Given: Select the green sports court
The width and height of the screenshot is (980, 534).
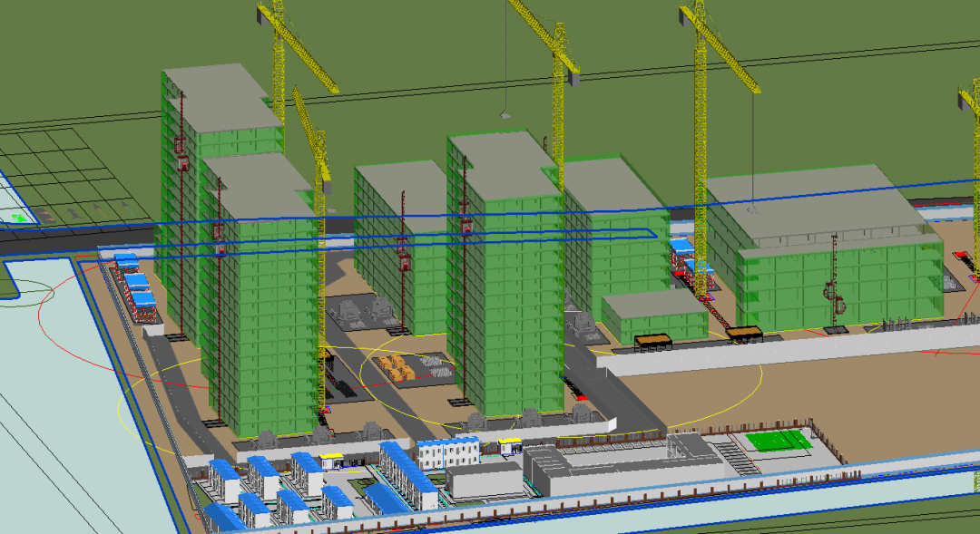Looking at the screenshot, I should 778,441.
